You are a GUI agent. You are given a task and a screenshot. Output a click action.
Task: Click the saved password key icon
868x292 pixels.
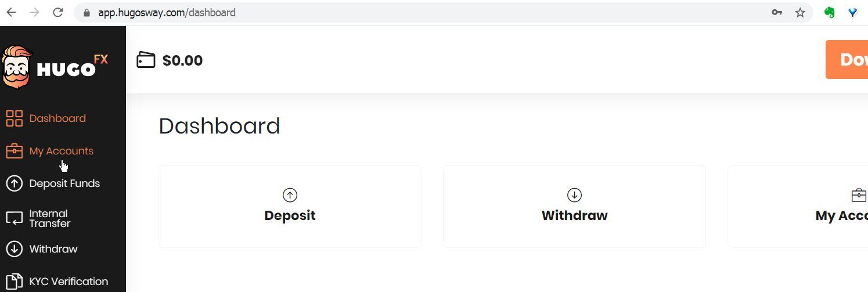click(777, 12)
